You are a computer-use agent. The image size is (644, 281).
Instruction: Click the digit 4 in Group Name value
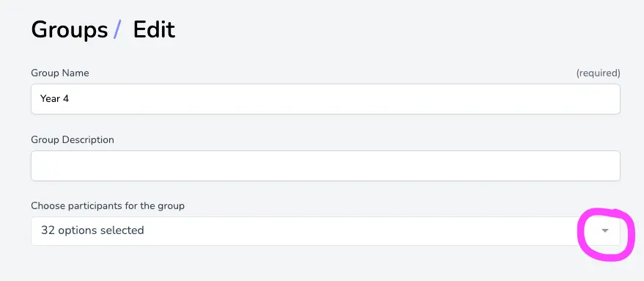[x=66, y=99]
